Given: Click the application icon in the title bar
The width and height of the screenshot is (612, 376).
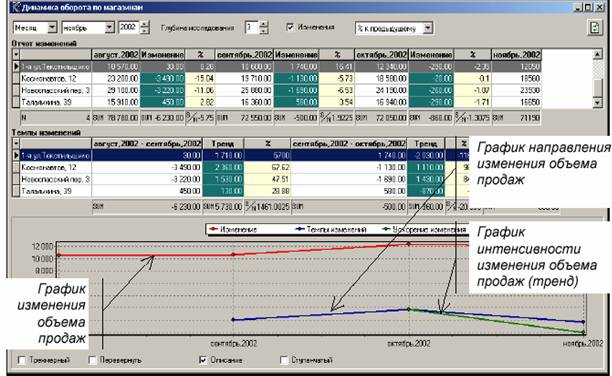Looking at the screenshot, I should (15, 7).
